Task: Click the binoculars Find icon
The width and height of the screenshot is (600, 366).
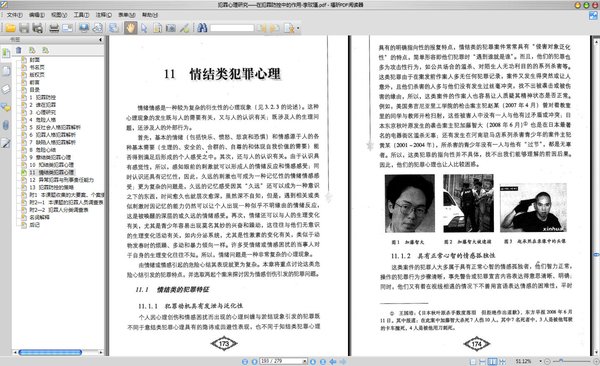Action: coord(202,28)
